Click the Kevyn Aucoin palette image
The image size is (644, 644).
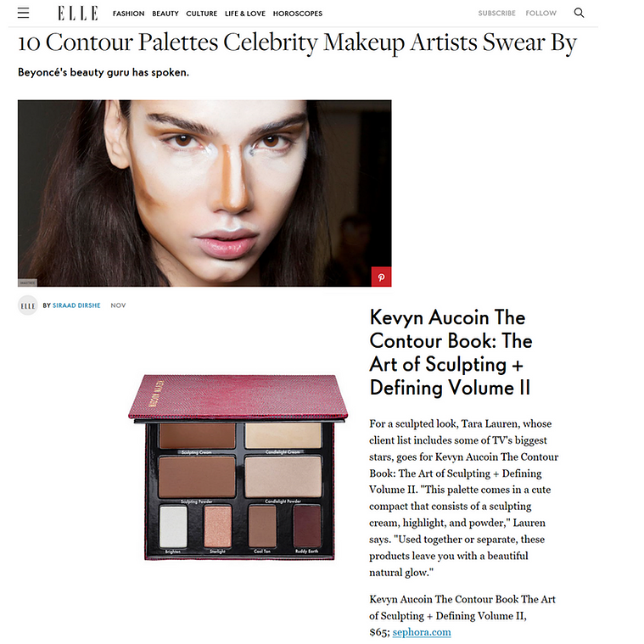click(238, 467)
